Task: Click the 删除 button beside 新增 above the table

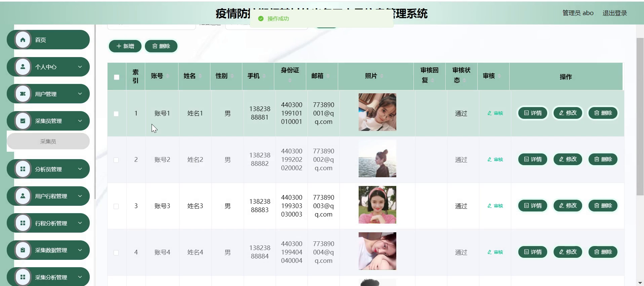Action: (161, 46)
